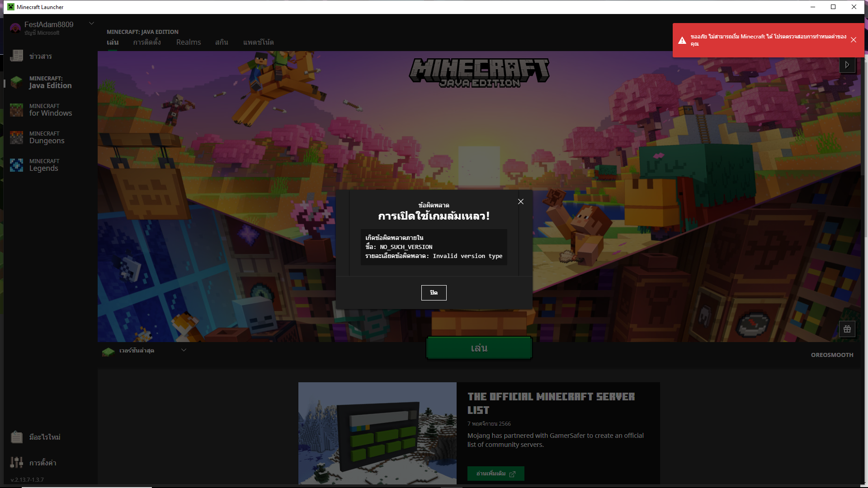
Task: Switch to the การติดตั้ง installations tab
Action: pyautogui.click(x=147, y=42)
